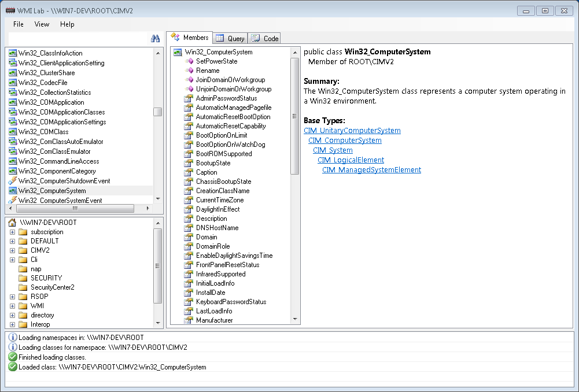Click the InstallDate property icon
Viewport: 579px width, 392px height.
coord(189,293)
